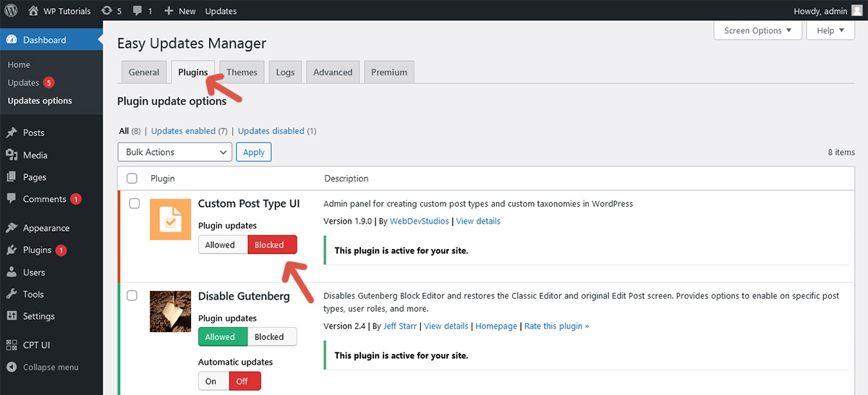The height and width of the screenshot is (395, 868).
Task: Switch to the Logs tab
Action: [x=285, y=72]
